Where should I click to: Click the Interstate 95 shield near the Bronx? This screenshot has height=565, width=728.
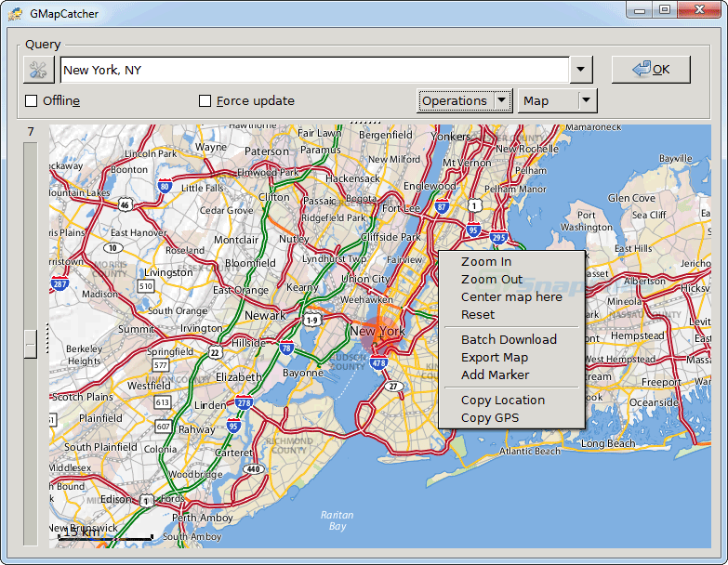click(x=473, y=230)
